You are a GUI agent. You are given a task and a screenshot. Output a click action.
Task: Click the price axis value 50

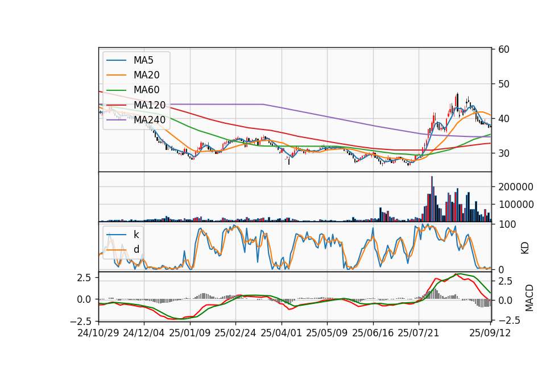503,84
